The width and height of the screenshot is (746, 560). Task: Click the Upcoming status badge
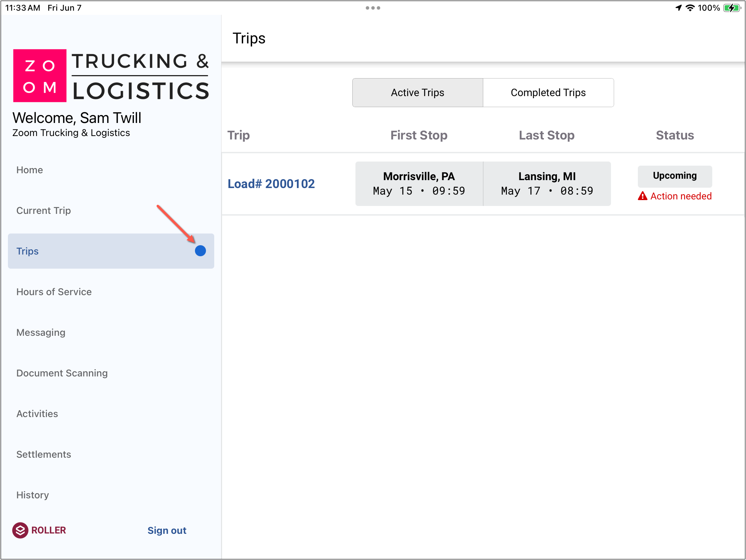point(674,176)
